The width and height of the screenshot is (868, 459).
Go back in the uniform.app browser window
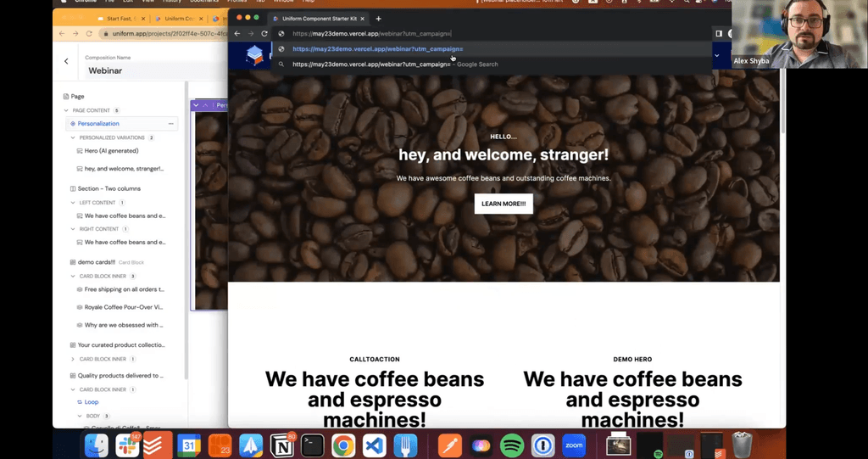62,34
